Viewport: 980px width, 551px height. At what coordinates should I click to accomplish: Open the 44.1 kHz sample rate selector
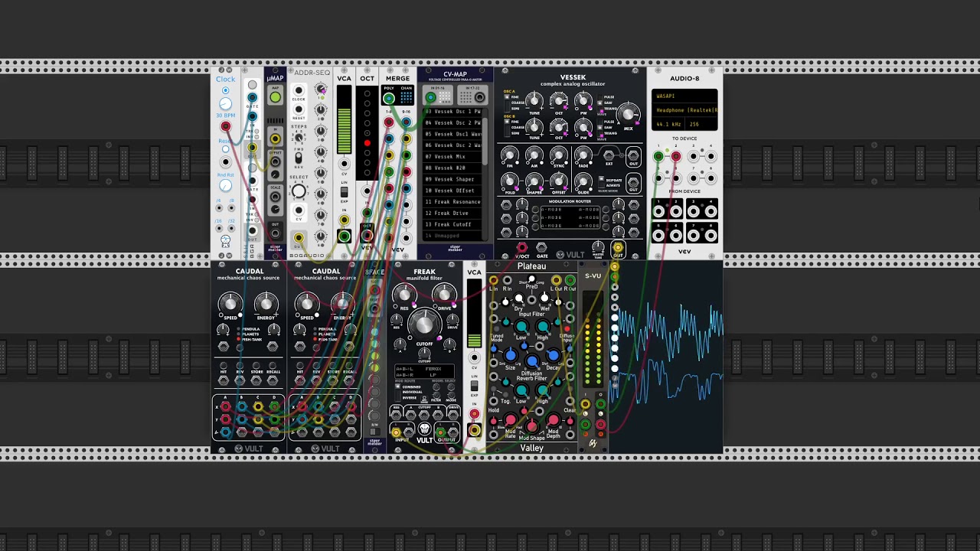669,124
